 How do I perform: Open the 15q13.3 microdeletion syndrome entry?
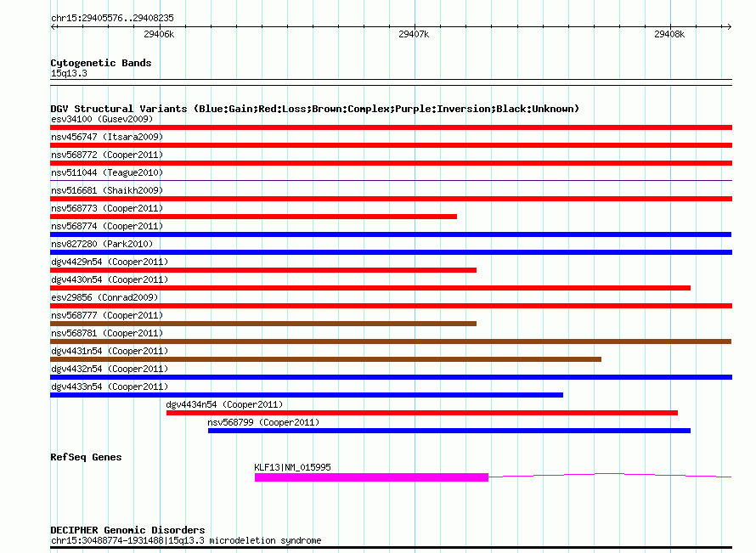[x=186, y=540]
